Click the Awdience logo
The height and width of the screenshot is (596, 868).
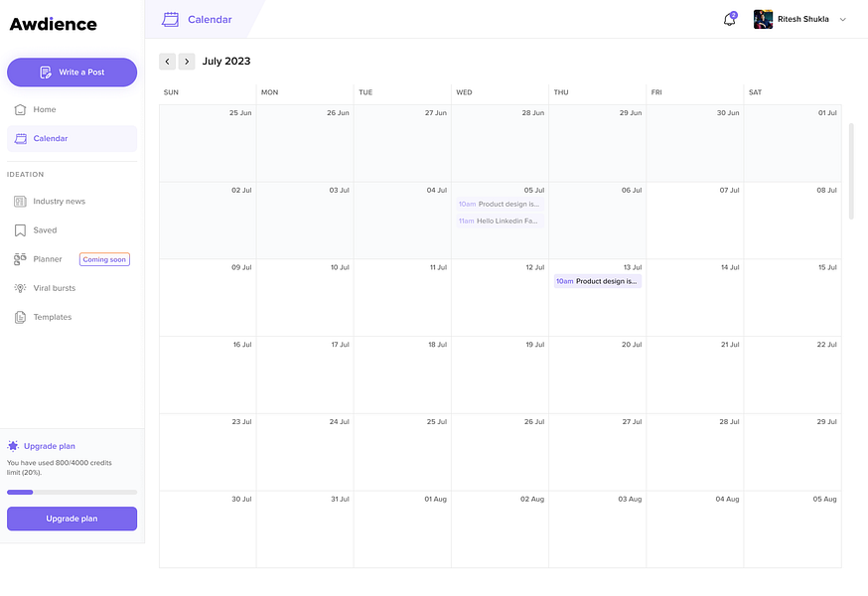click(54, 25)
